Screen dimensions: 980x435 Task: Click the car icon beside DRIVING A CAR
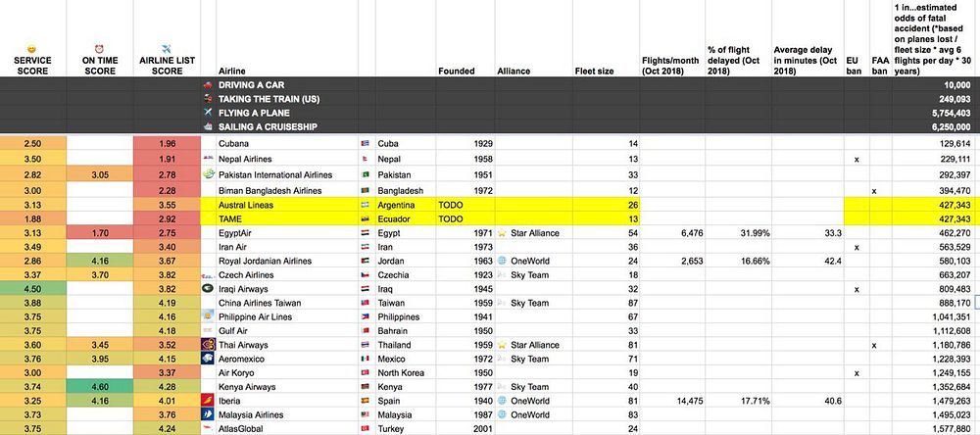(208, 84)
